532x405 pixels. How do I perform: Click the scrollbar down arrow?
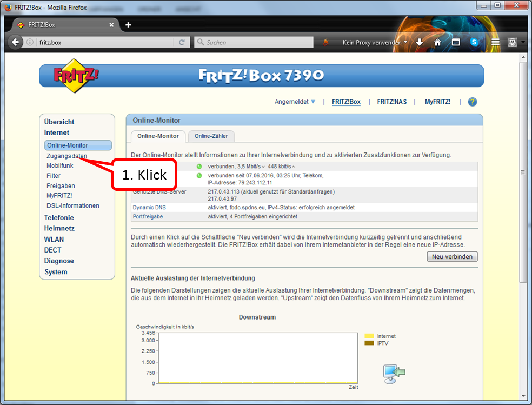coord(523,396)
